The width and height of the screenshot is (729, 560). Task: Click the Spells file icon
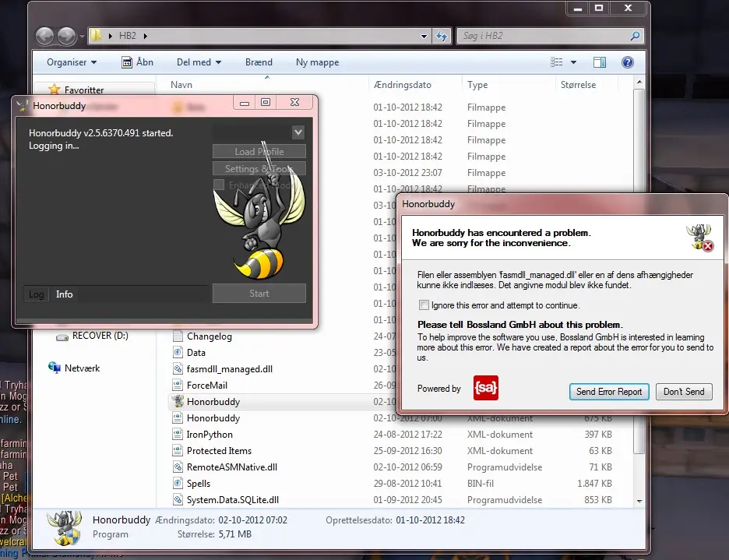178,483
